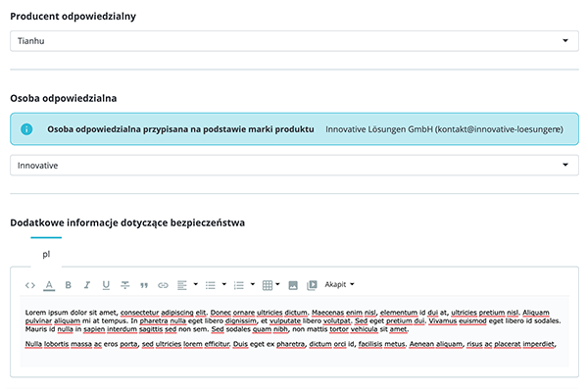Screen dimensions: 588x392
Task: Insert a media video
Action: click(312, 285)
